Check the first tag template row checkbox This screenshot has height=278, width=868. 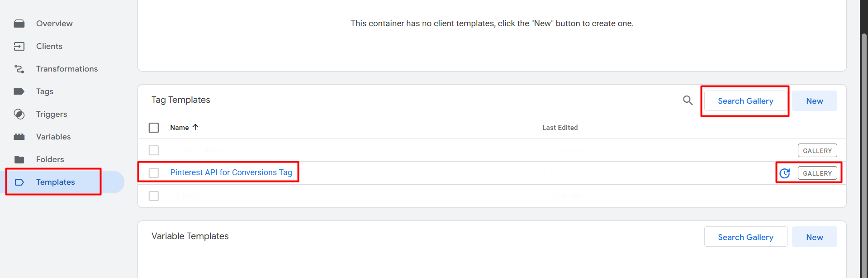coord(154,150)
